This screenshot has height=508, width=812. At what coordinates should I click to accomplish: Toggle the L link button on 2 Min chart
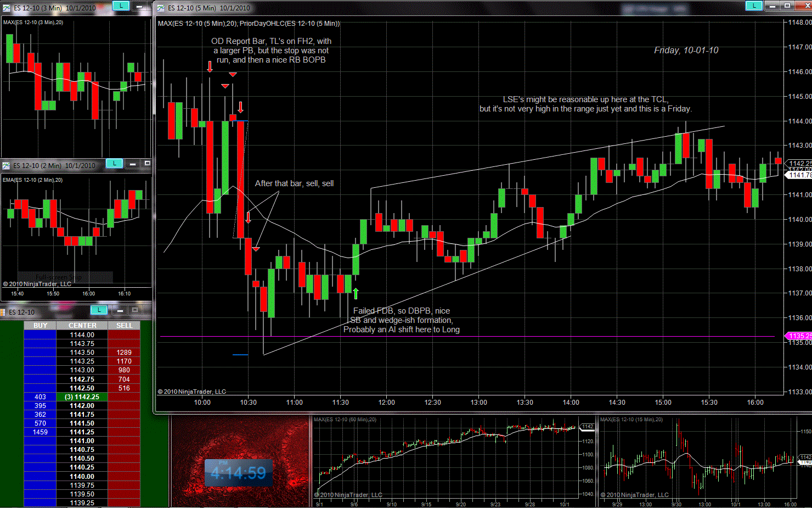(x=114, y=163)
